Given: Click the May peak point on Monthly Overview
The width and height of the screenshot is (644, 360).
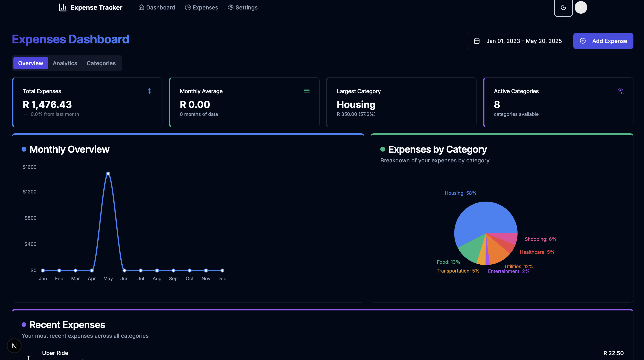Looking at the screenshot, I should click(108, 173).
